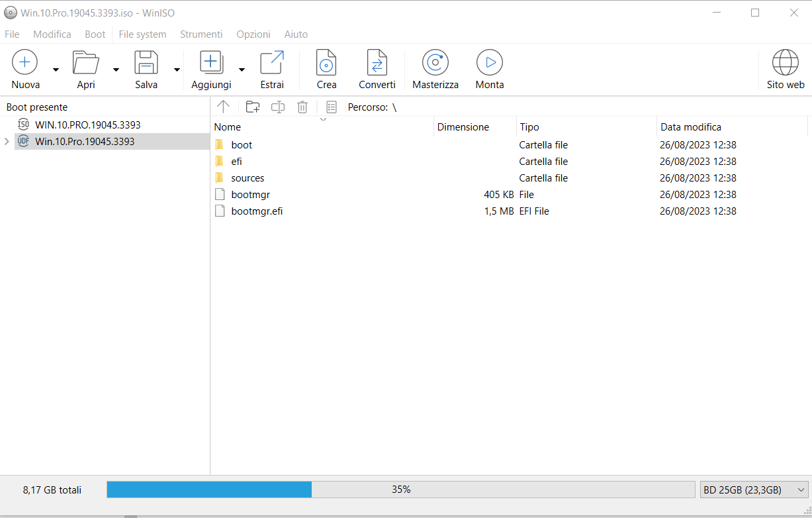The height and width of the screenshot is (518, 812).
Task: Click the bootmgr.efi file icon
Action: click(220, 211)
